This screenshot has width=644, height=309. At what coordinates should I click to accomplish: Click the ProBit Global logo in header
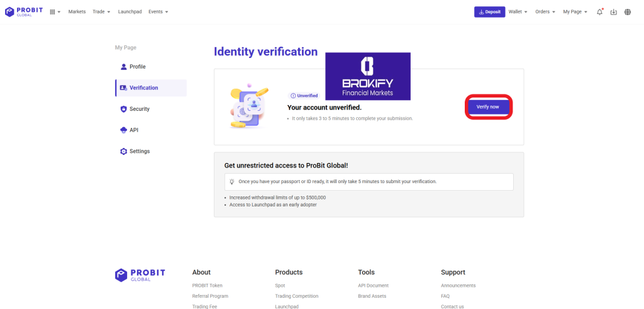23,12
